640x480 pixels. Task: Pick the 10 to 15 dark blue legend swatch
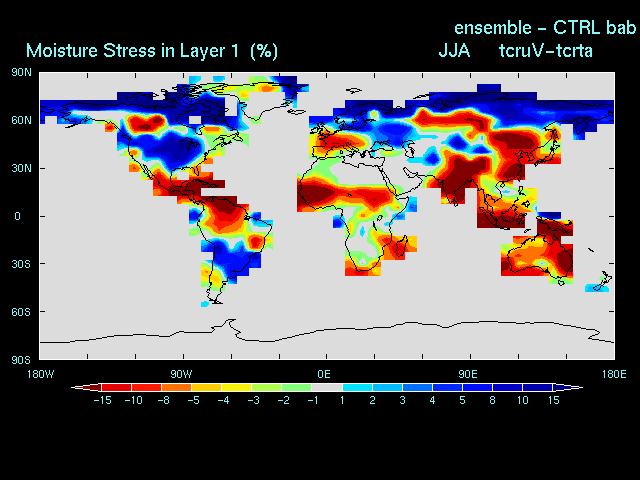coord(538,387)
